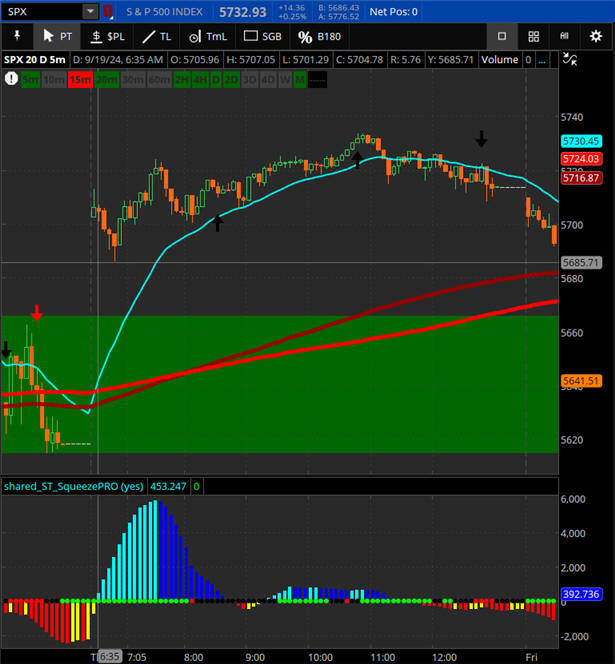Select the B180 percent tool
Viewport: 615px width, 664px height.
coord(319,36)
